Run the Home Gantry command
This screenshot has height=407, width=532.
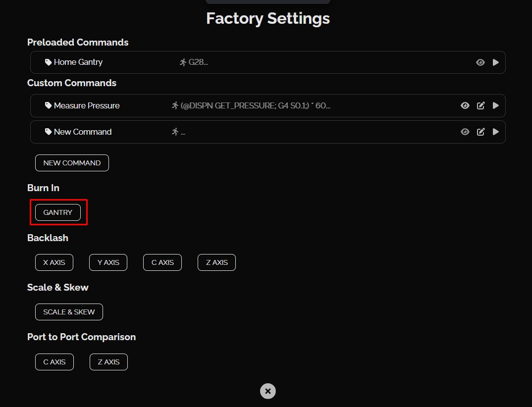(495, 62)
